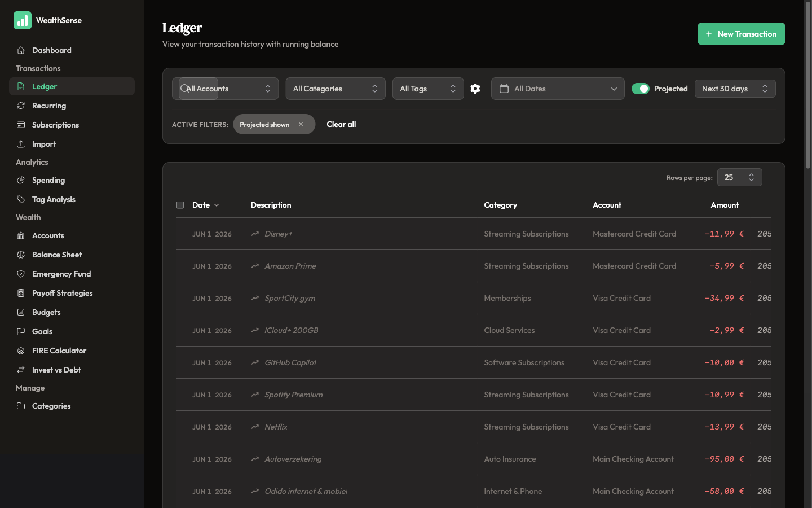
Task: Open the All Tags dropdown
Action: click(x=428, y=89)
